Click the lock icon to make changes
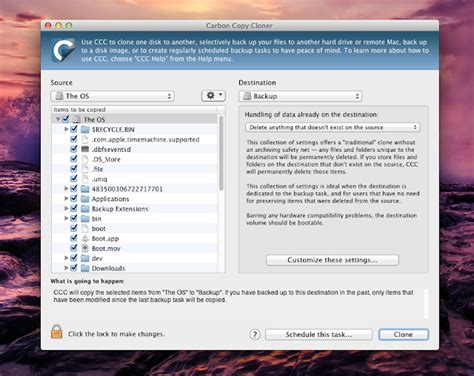Screen dimensions: 474x376 [x=57, y=332]
